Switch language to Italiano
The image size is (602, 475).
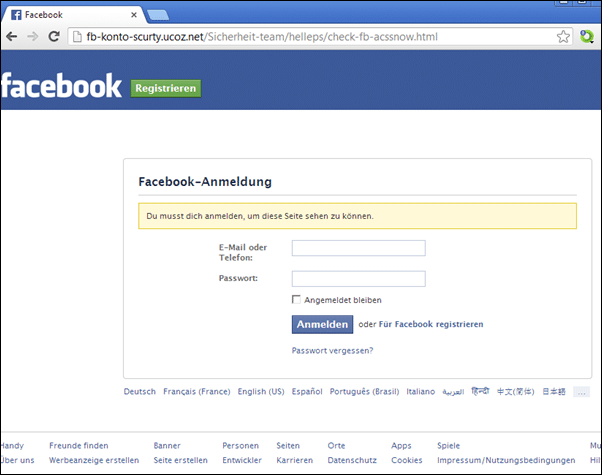pyautogui.click(x=421, y=392)
